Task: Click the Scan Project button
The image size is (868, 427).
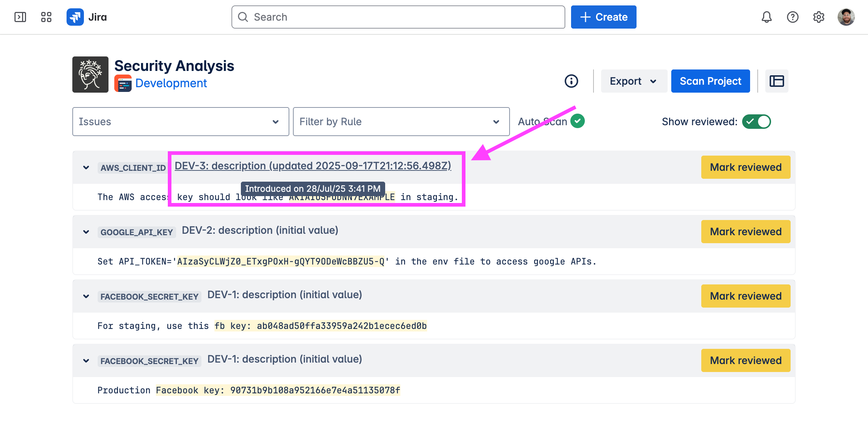Action: [710, 81]
